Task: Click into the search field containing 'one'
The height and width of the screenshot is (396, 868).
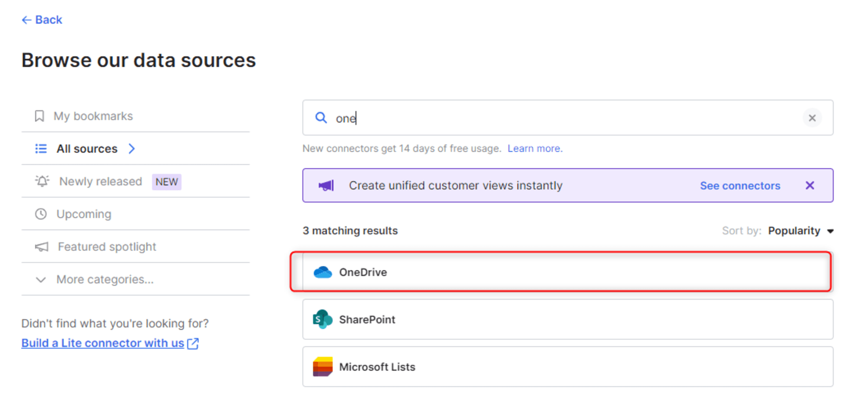Action: point(568,118)
